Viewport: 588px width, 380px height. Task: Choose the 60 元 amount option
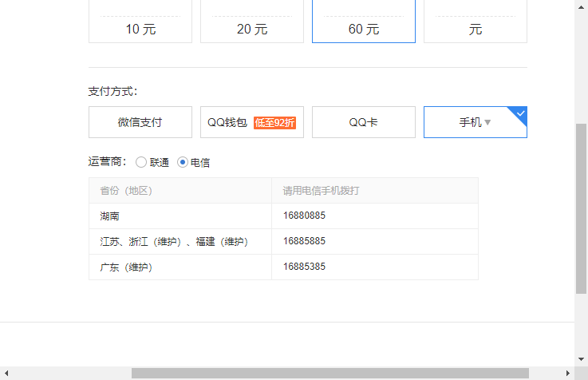[x=364, y=22]
